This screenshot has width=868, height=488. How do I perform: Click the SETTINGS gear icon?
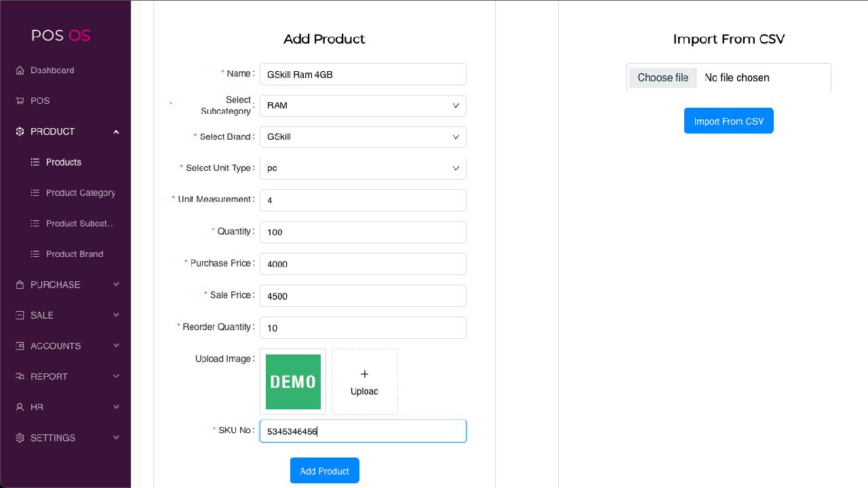pos(20,438)
